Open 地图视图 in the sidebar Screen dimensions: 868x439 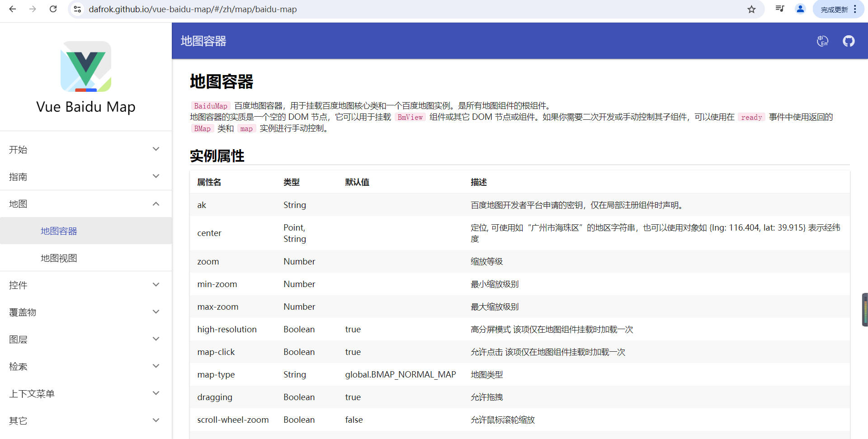coord(86,258)
